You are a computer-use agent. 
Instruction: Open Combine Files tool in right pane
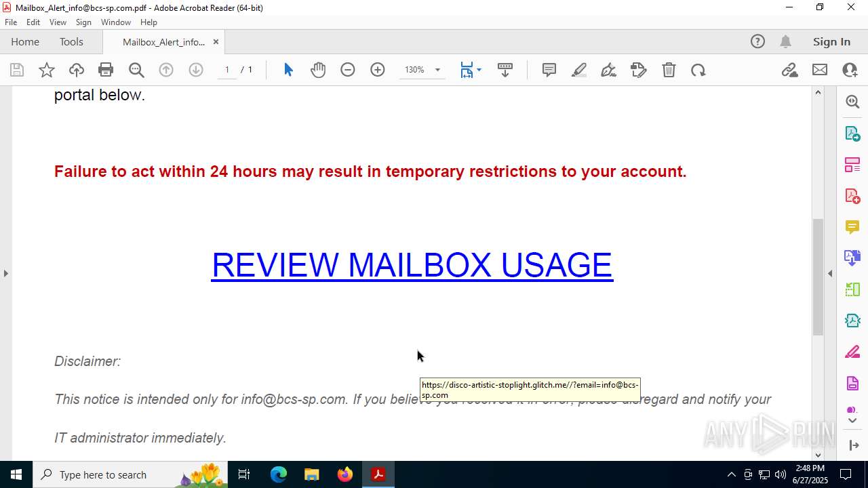pyautogui.click(x=852, y=258)
